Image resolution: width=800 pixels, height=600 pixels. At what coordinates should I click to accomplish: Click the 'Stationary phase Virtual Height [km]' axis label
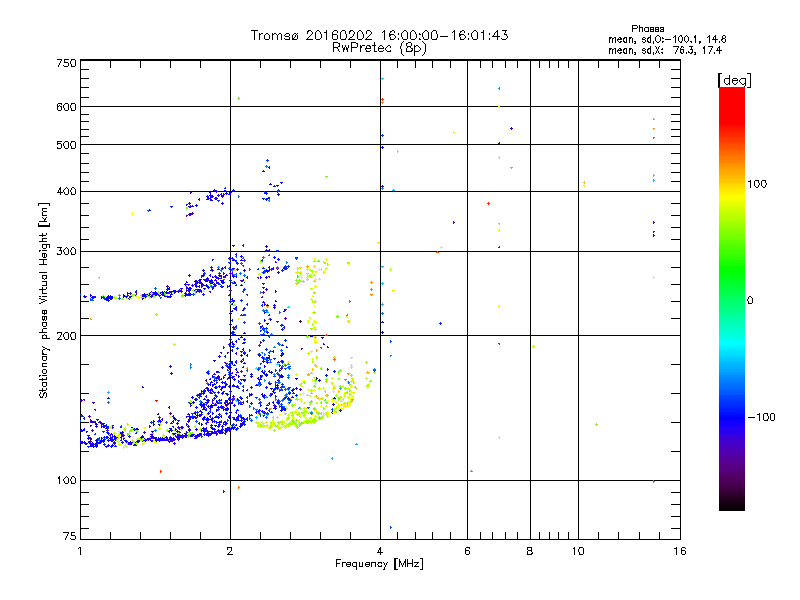point(43,301)
